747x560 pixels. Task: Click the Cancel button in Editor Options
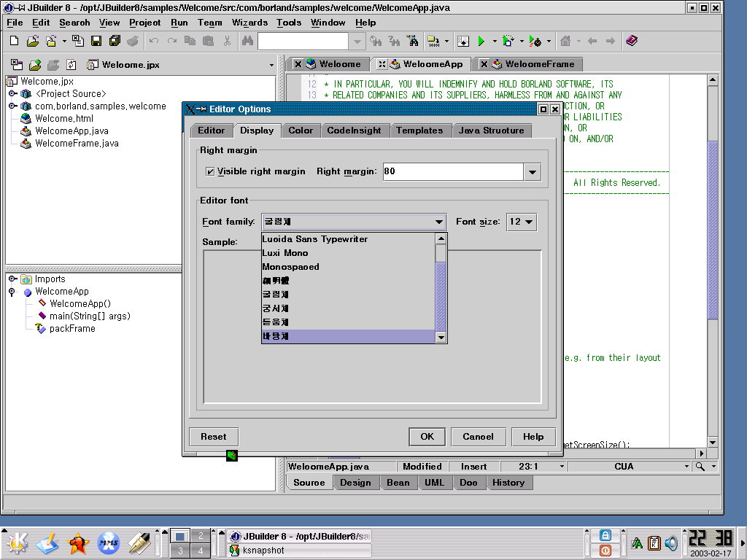pyautogui.click(x=478, y=437)
